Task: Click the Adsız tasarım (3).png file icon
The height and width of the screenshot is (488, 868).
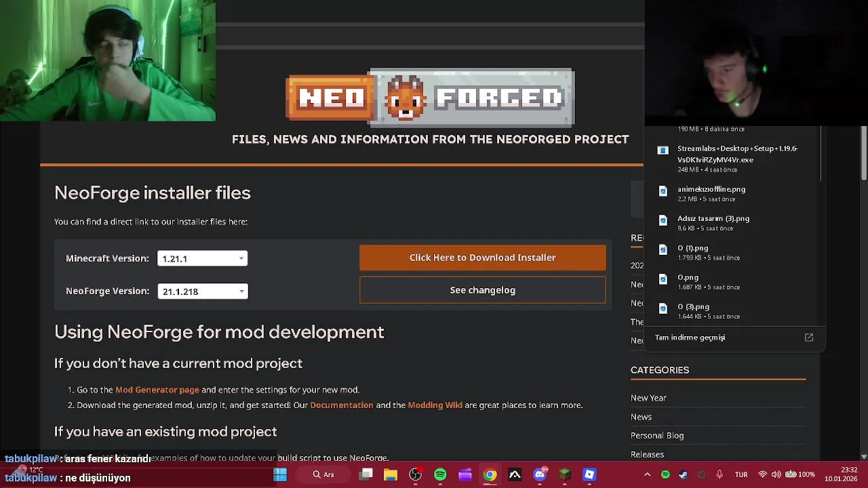Action: 663,220
